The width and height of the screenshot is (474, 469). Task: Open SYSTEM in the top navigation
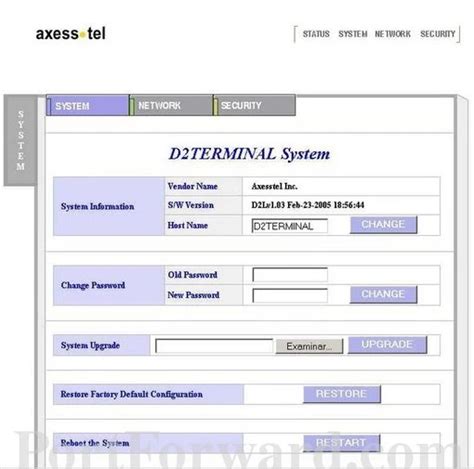pos(353,34)
